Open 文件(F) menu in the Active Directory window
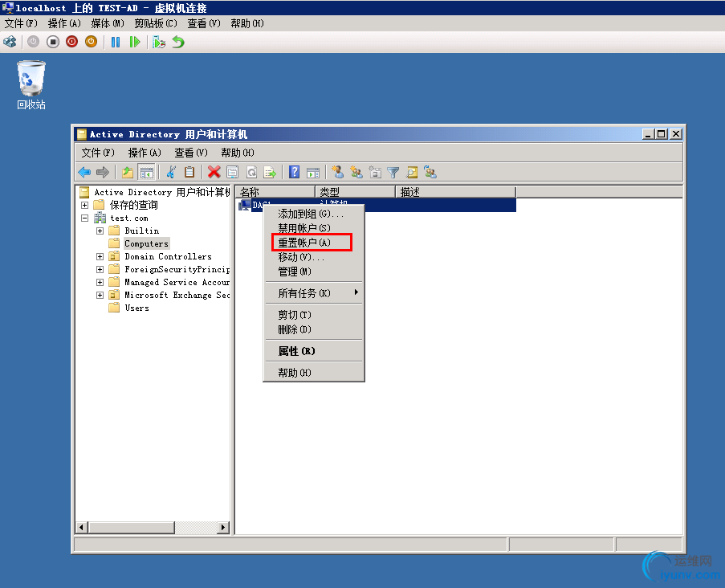Viewport: 725px width, 588px height. pyautogui.click(x=98, y=153)
